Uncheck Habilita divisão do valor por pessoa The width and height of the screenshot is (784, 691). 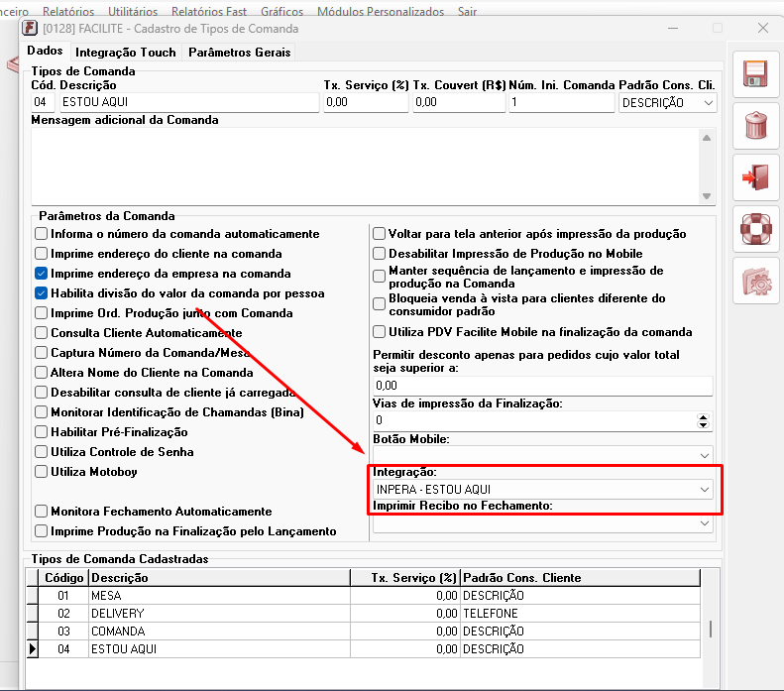pos(41,293)
